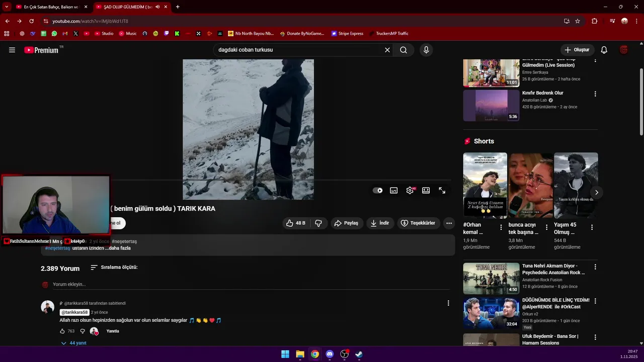Viewport: 644px width, 362px height.
Task: Open YouTube account avatar menu
Action: [x=624, y=50]
